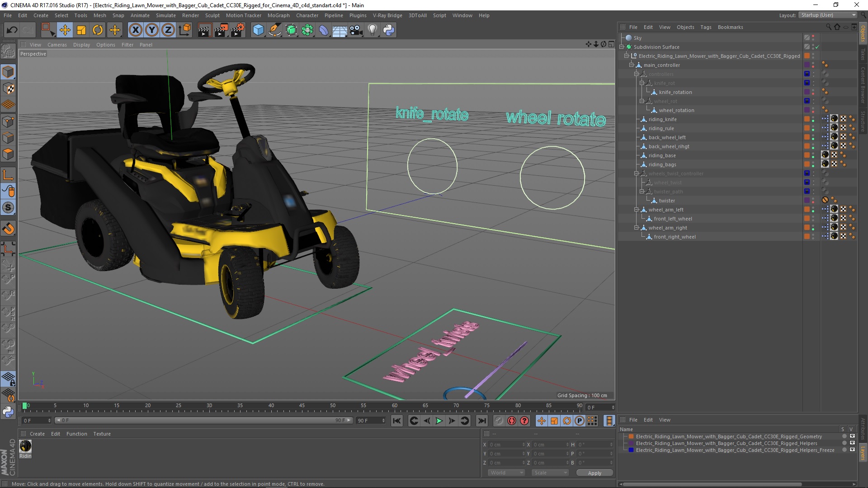Select the Scale tool in top toolbar
This screenshot has width=868, height=488.
(81, 30)
